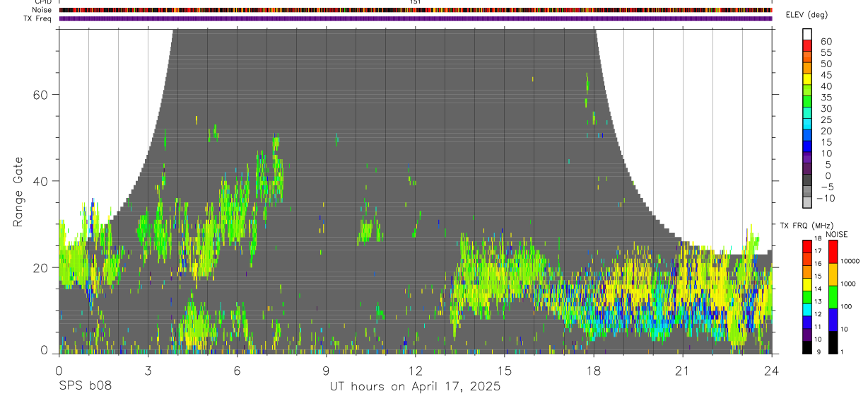Click the "UT hours on April 17, 2025" axis title
The height and width of the screenshot is (401, 868).
[x=415, y=386]
